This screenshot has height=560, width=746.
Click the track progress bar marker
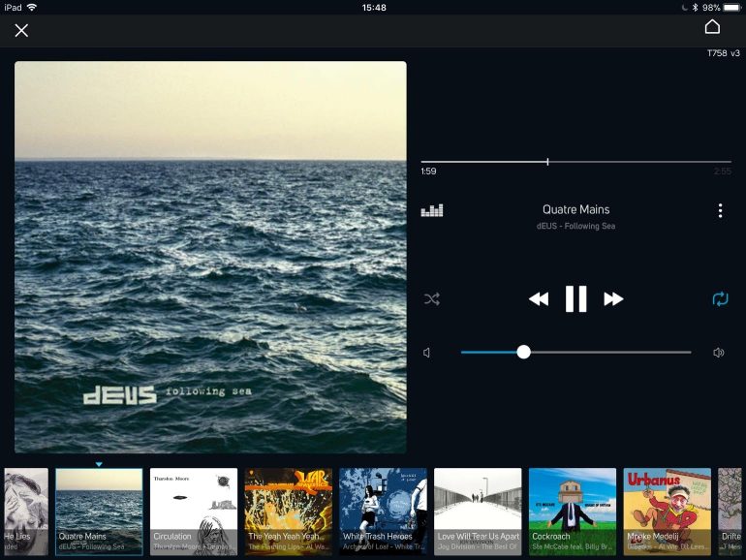[547, 162]
